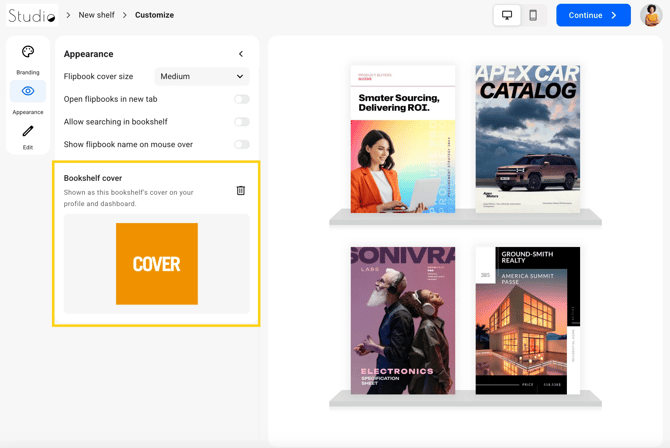Turn on Show flipbook name on mouse over
The image size is (670, 448).
(x=241, y=144)
